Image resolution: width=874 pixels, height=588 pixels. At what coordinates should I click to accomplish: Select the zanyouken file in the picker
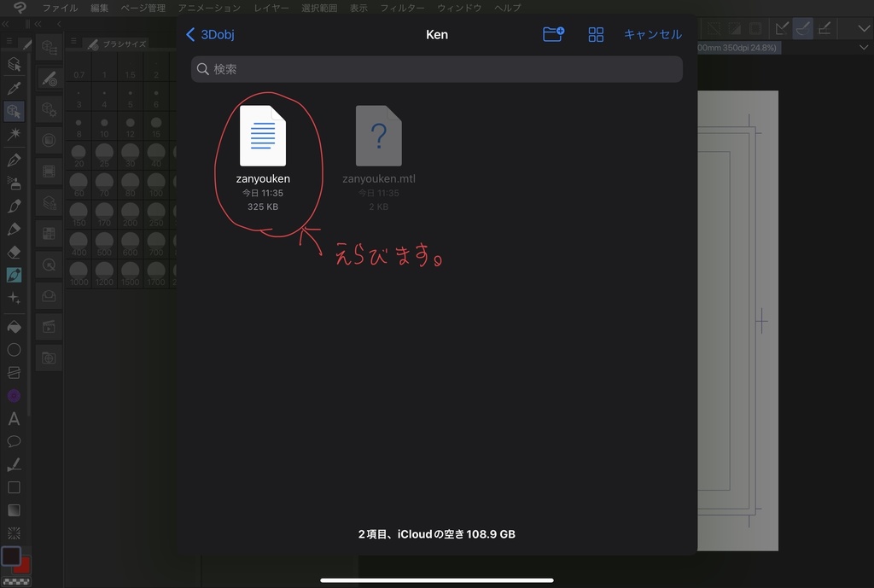[263, 158]
